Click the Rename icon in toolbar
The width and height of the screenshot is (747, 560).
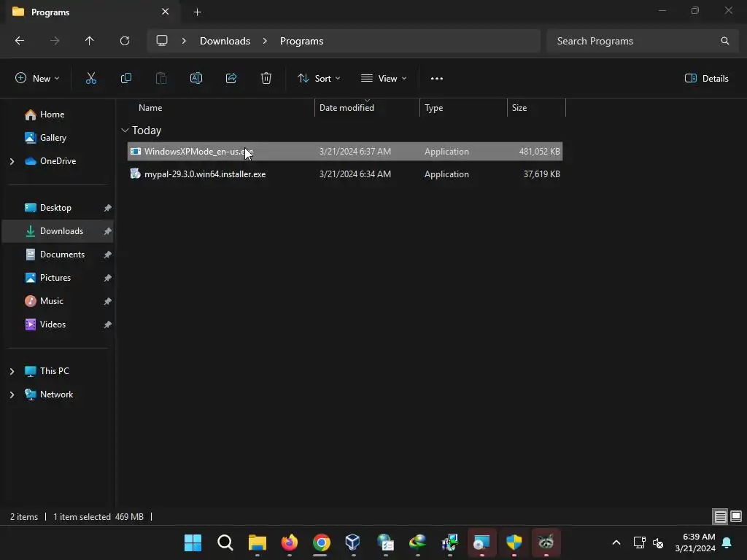point(196,79)
